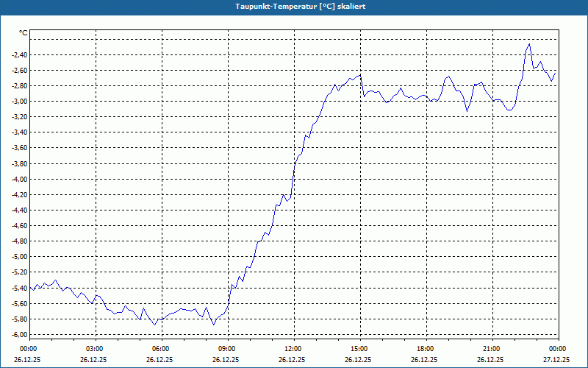Click the -3,00 y-axis label
This screenshot has width=588, height=368.
click(19, 102)
